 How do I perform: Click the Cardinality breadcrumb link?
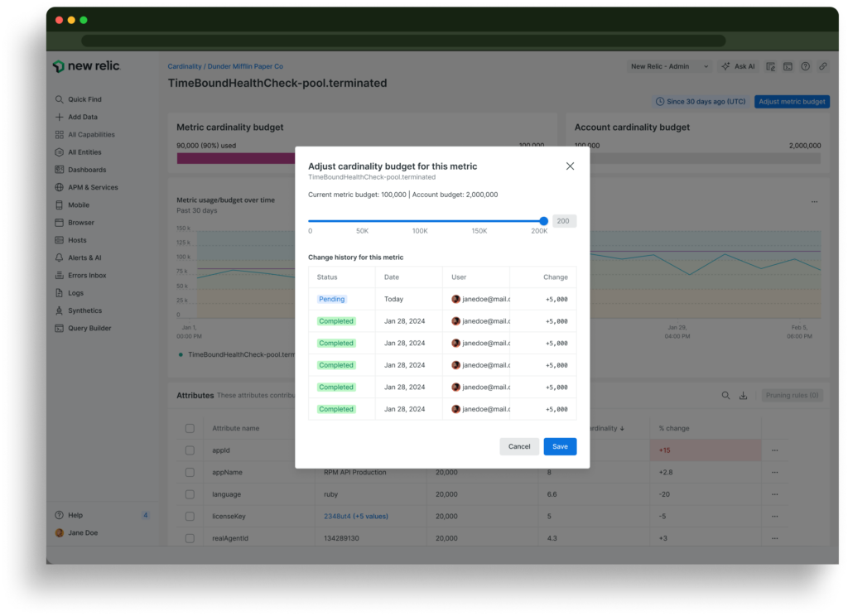click(x=185, y=66)
